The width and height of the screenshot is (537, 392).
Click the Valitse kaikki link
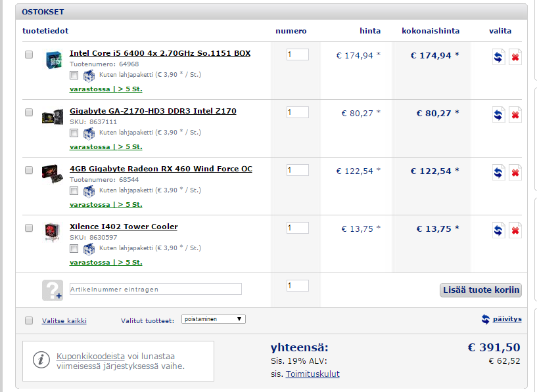click(64, 321)
